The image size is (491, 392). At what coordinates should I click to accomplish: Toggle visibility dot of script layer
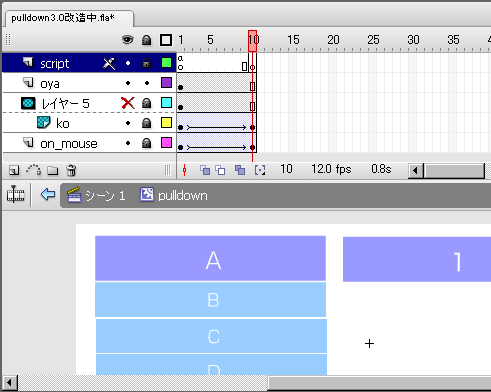(x=128, y=63)
